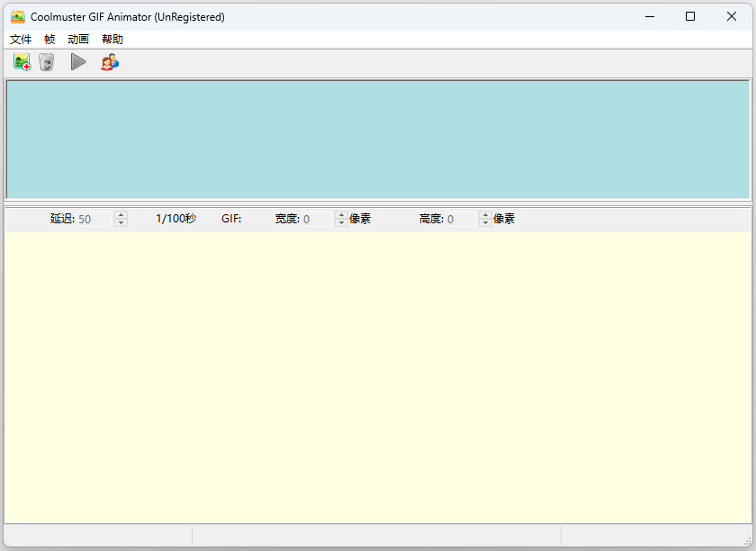Increase GIF width using the stepper up arrow
Screen dimensions: 756x551
340,214
